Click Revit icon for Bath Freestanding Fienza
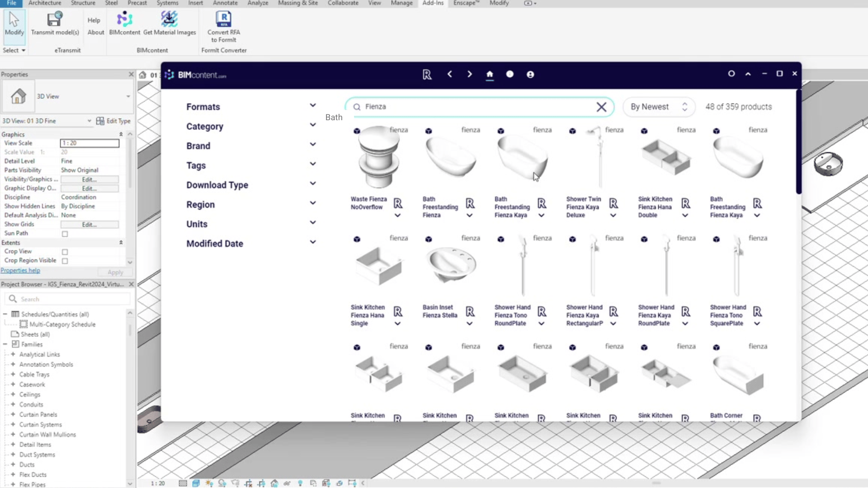Viewport: 868px width, 488px height. (470, 203)
